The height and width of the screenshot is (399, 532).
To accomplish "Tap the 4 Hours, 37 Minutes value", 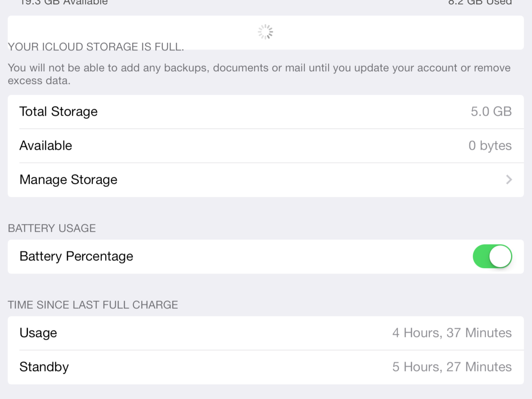I will [452, 333].
